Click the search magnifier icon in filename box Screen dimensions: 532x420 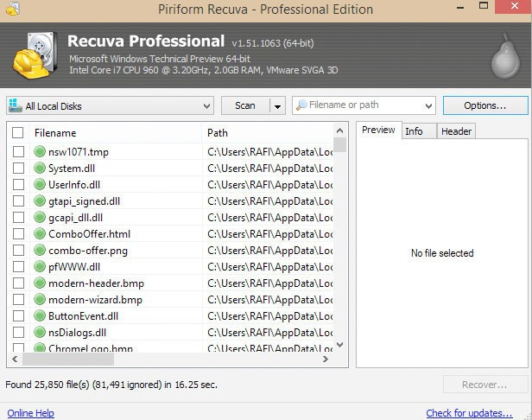tap(301, 105)
